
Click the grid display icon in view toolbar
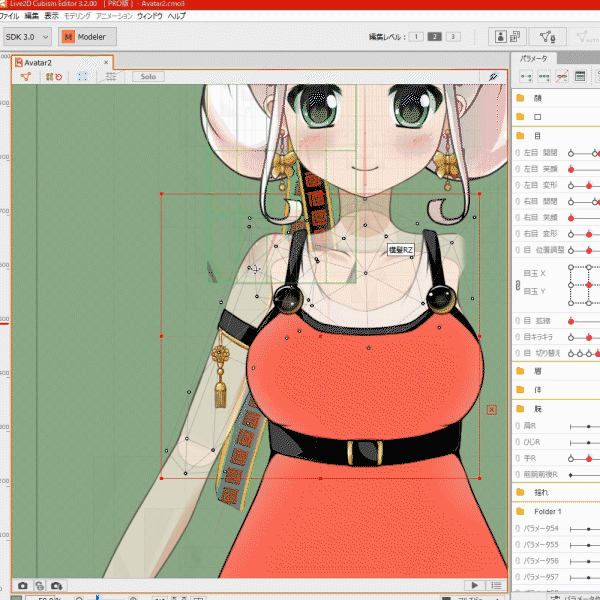click(111, 77)
